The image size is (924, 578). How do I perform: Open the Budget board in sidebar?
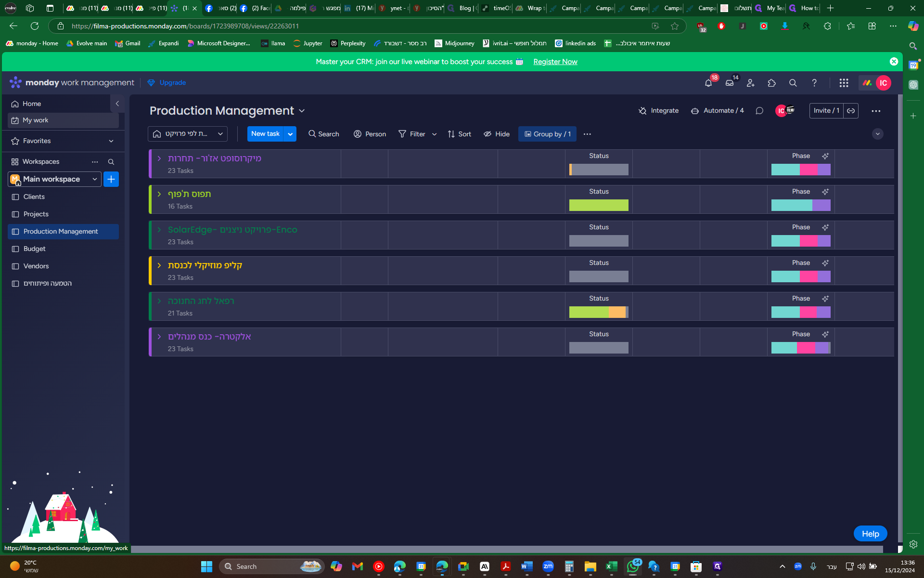point(34,249)
